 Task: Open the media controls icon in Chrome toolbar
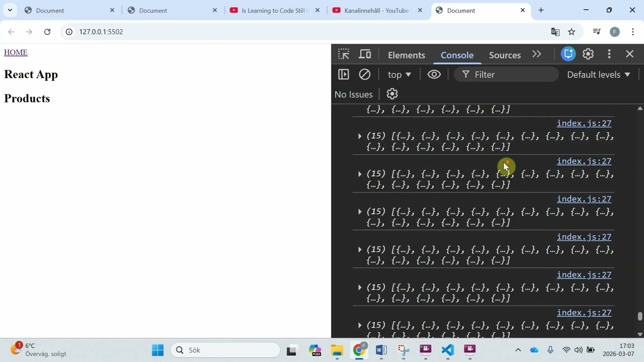(x=597, y=32)
